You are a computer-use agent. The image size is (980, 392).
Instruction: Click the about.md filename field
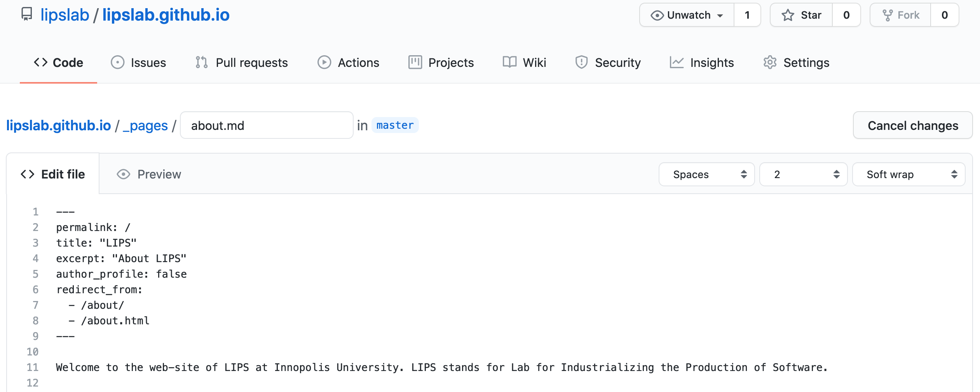click(267, 125)
